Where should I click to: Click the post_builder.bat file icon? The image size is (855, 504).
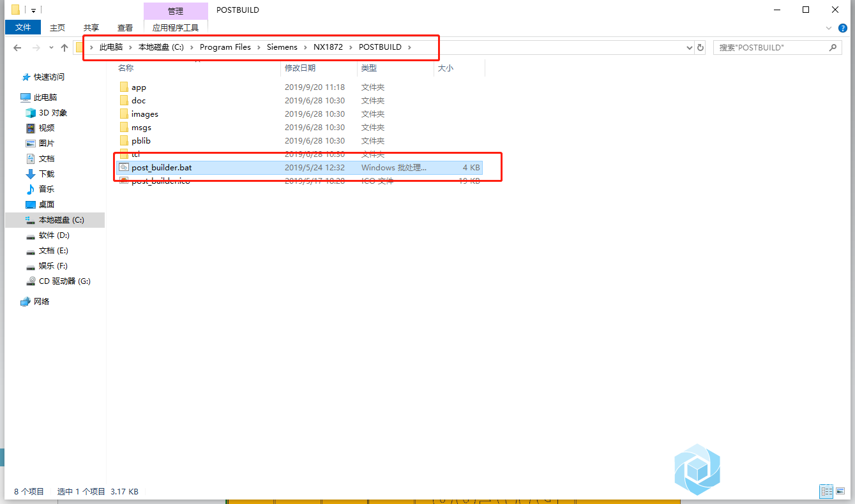click(124, 167)
